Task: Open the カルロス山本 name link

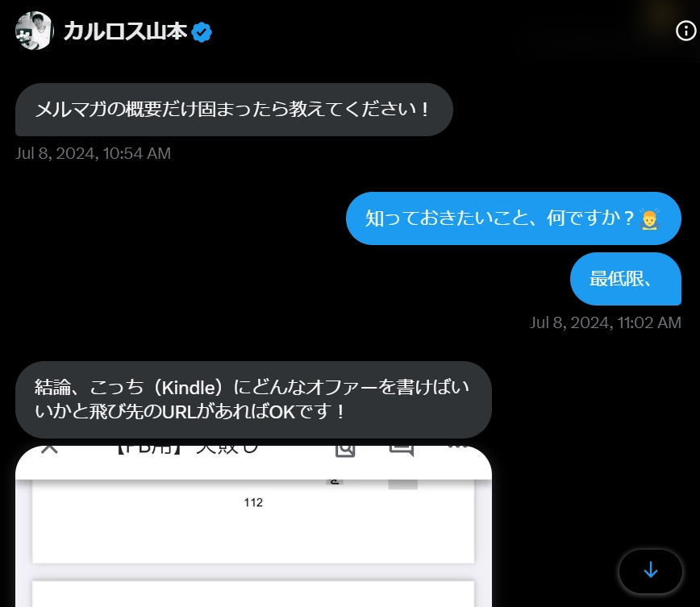Action: click(125, 31)
